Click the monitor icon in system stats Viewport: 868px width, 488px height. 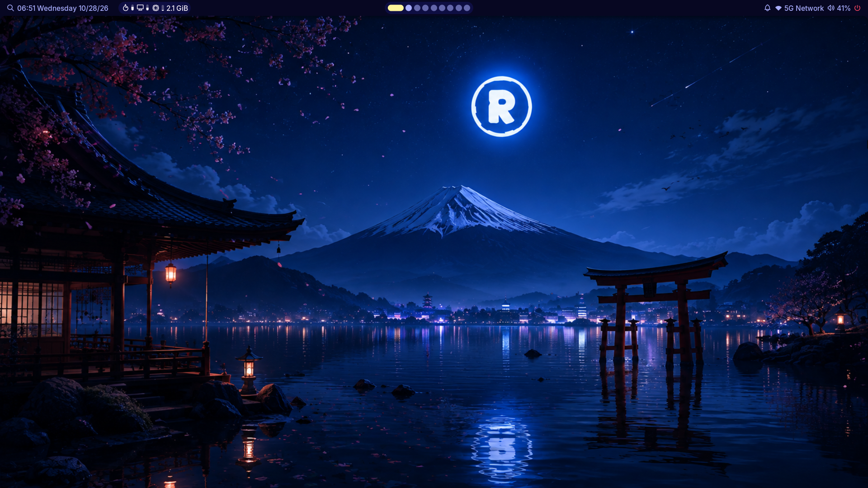[x=140, y=8]
